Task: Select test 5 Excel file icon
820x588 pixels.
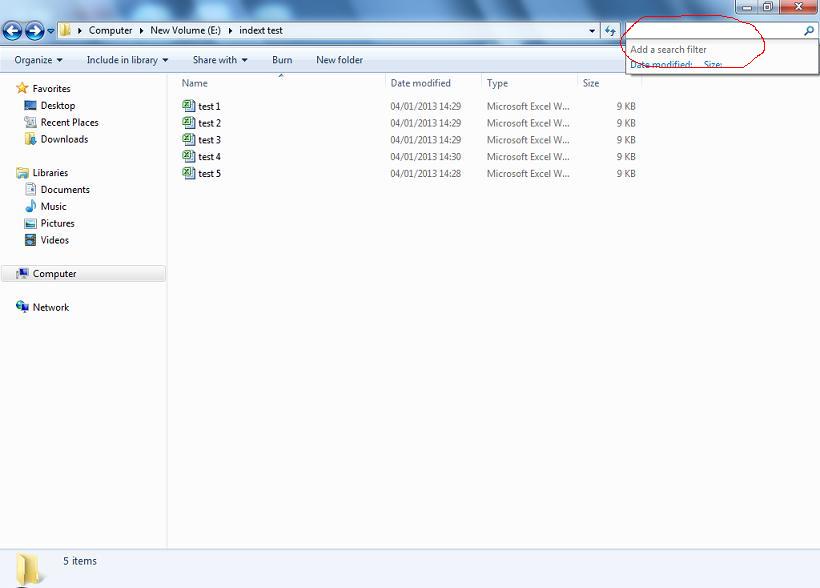Action: click(x=189, y=173)
